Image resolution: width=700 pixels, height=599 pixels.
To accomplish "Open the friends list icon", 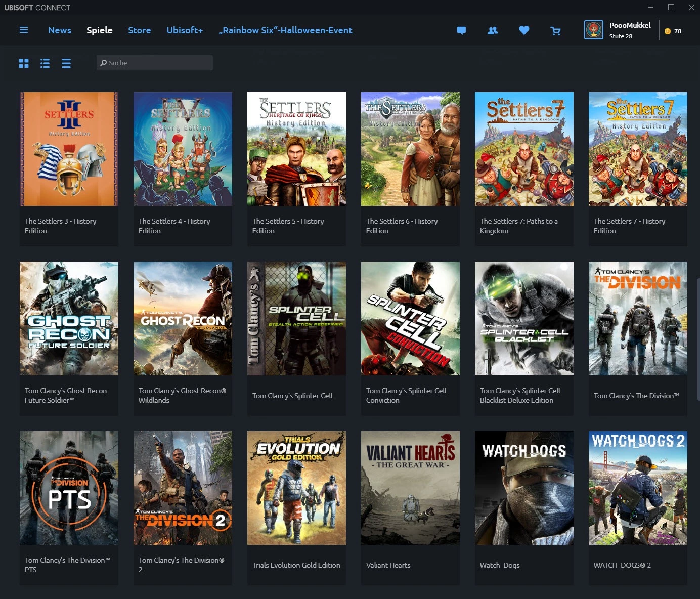I will click(x=493, y=31).
